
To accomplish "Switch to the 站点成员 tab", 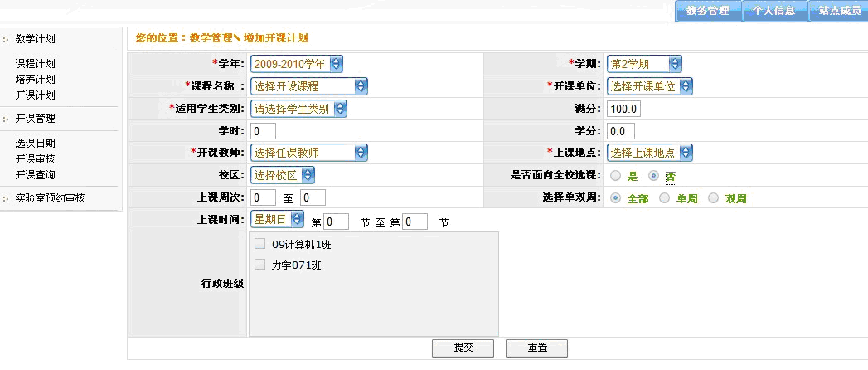I will click(838, 11).
